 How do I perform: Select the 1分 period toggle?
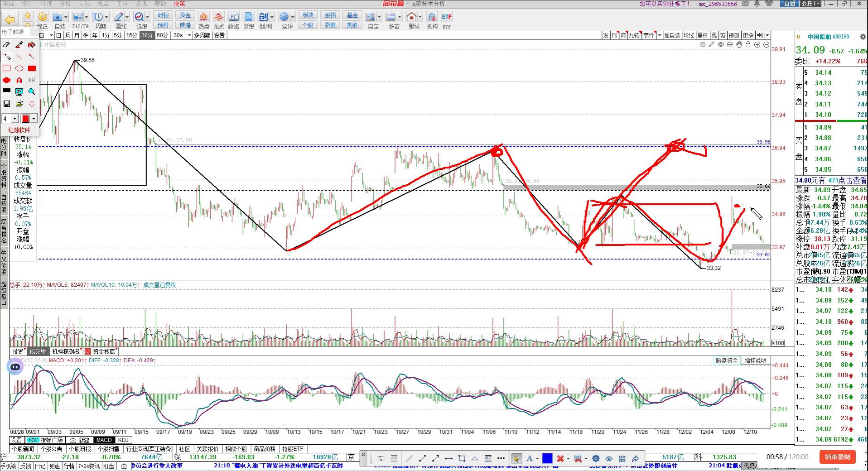(106, 35)
